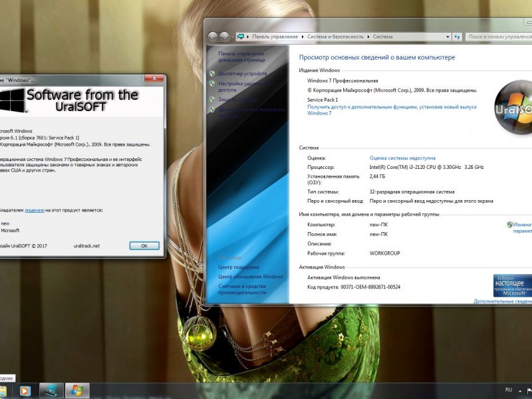Click uraltrack.net in the About Windows dialog
The height and width of the screenshot is (399, 532).
86,246
